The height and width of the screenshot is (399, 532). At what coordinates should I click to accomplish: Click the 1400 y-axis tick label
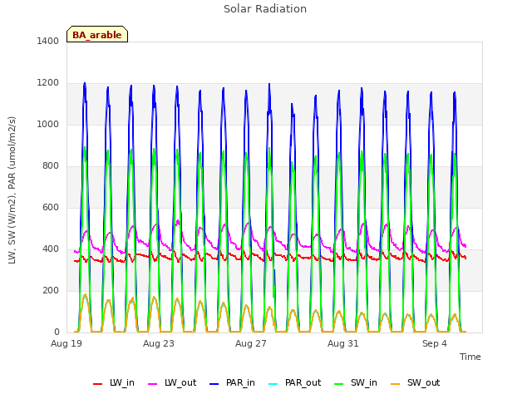tap(48, 41)
